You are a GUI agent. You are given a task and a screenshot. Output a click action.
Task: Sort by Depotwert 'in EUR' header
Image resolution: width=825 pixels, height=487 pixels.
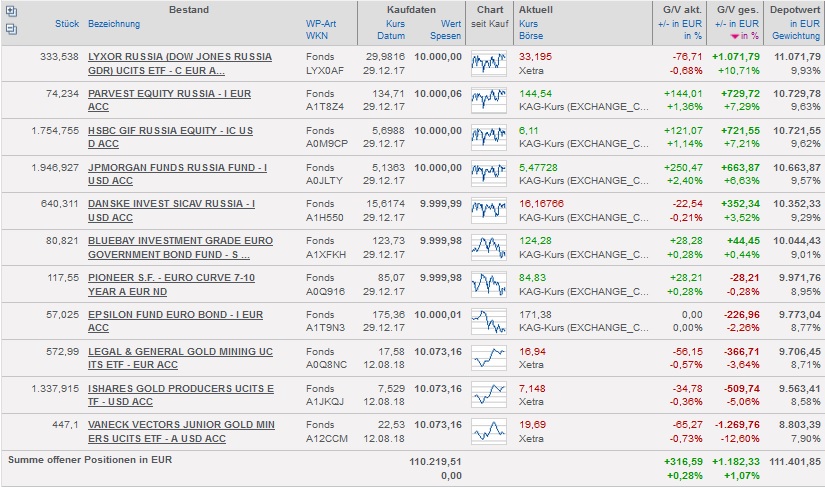805,24
